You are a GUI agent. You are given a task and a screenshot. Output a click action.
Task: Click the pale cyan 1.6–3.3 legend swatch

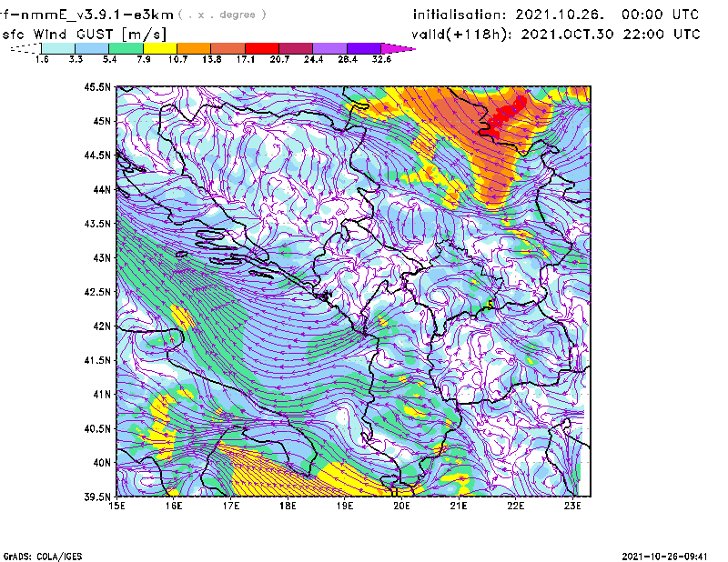[58, 47]
